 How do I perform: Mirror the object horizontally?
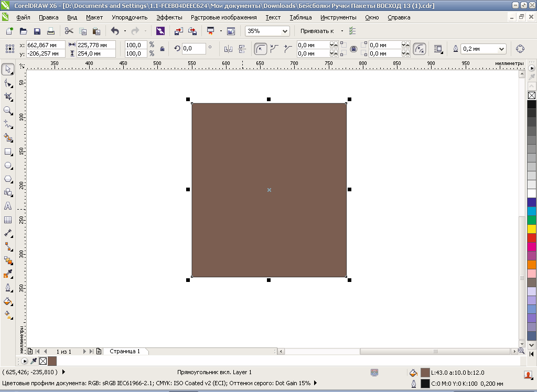(228, 49)
